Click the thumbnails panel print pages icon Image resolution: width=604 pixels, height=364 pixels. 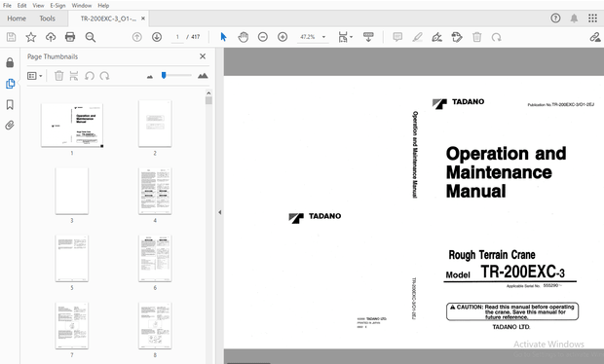tap(74, 76)
